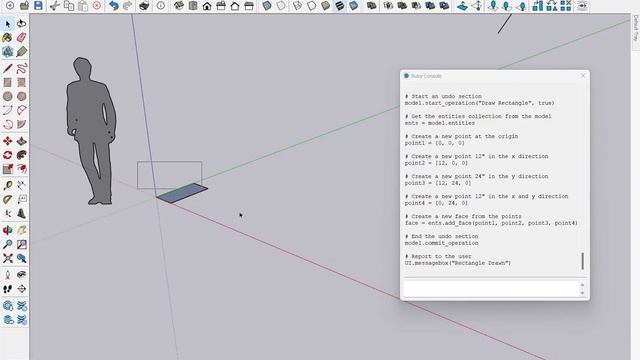Screen dimensions: 640x360
Task: Print the model from the toolbar
Action: pos(144,6)
